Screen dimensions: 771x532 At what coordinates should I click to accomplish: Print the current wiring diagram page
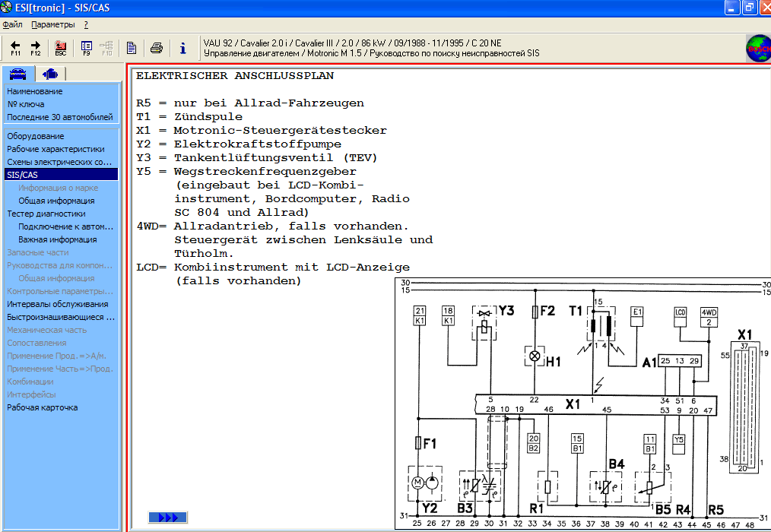point(157,48)
